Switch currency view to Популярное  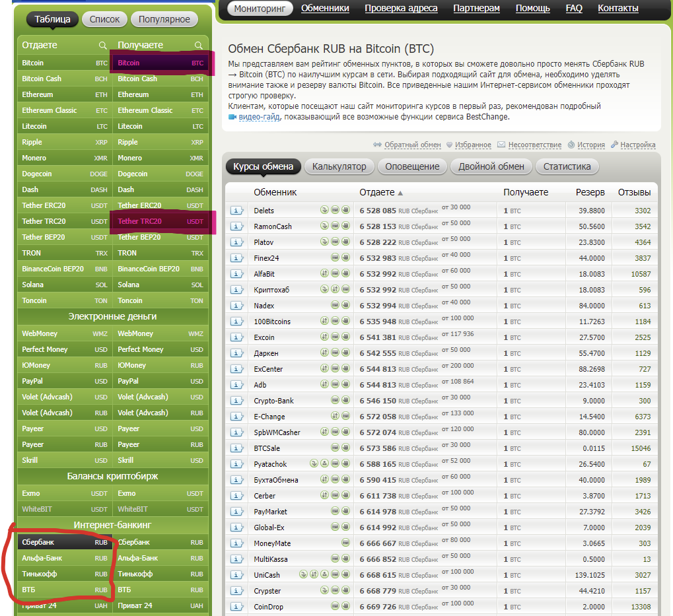(x=164, y=19)
